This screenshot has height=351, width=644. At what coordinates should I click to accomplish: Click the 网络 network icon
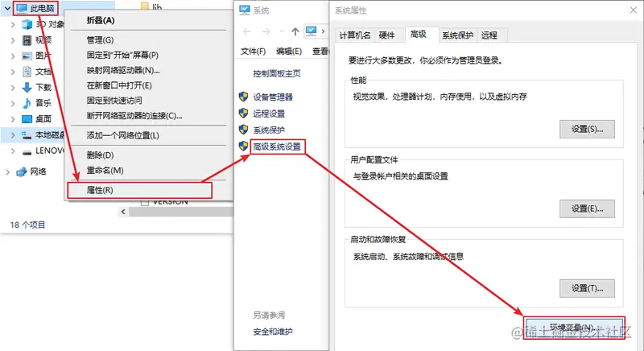(x=22, y=171)
